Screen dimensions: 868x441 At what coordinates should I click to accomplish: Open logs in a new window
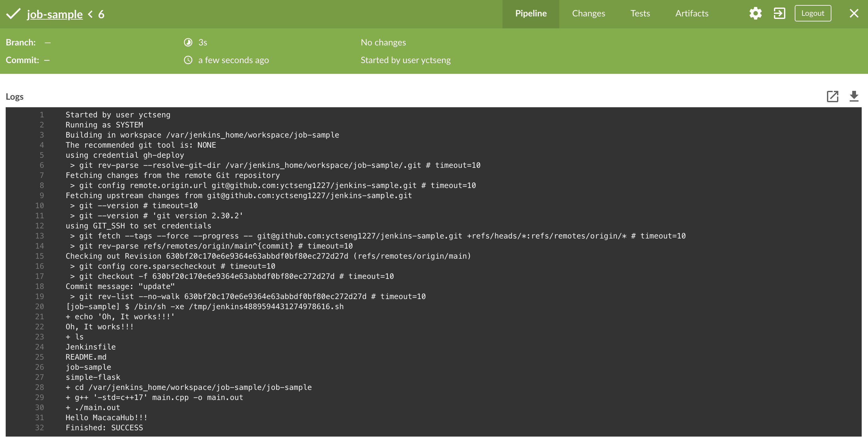click(833, 97)
